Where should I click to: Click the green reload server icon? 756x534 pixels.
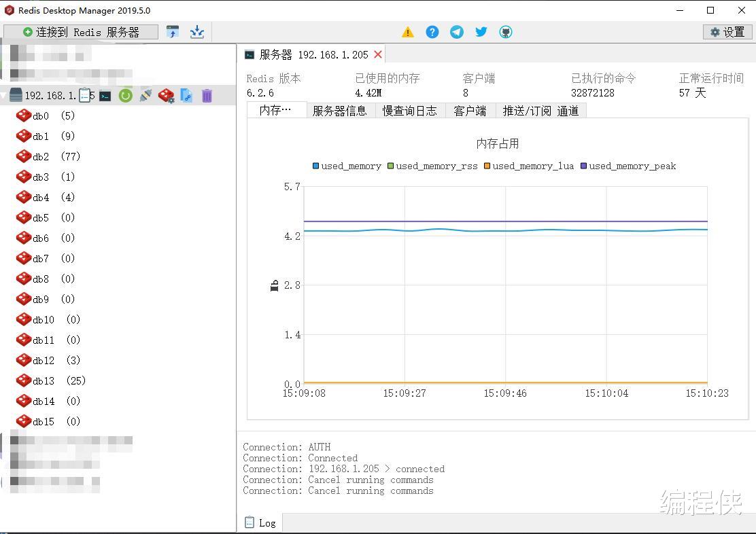coord(125,95)
